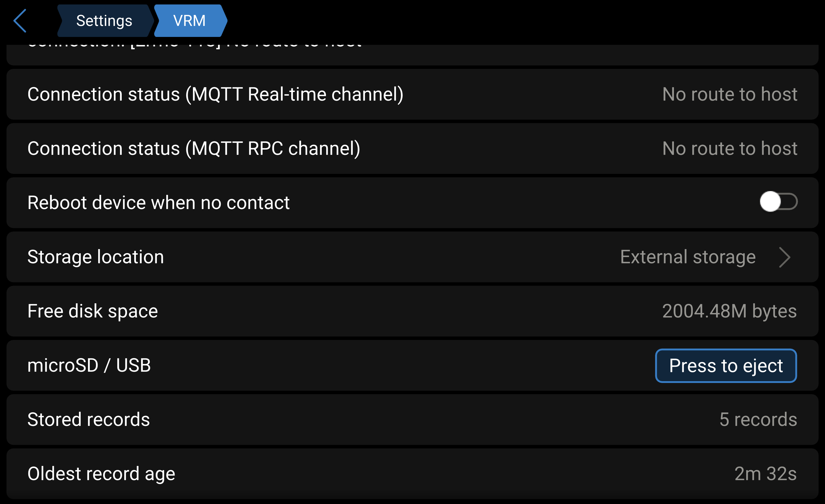Image resolution: width=825 pixels, height=504 pixels.
Task: Select the Oldest record age label
Action: (x=101, y=474)
